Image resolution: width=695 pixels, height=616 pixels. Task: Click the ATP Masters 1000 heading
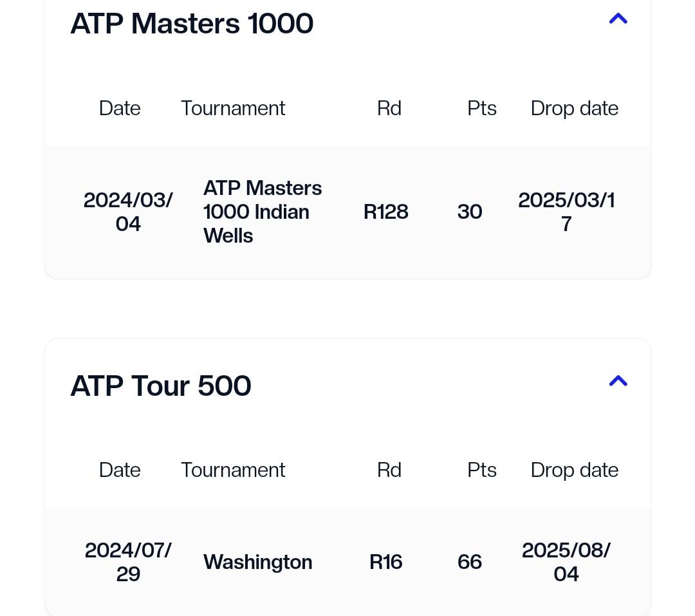(192, 24)
